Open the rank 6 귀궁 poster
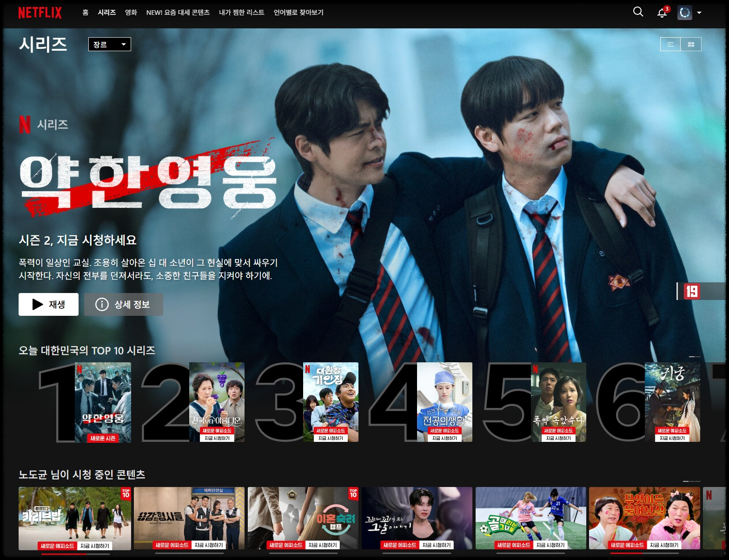The image size is (729, 560). (x=672, y=402)
